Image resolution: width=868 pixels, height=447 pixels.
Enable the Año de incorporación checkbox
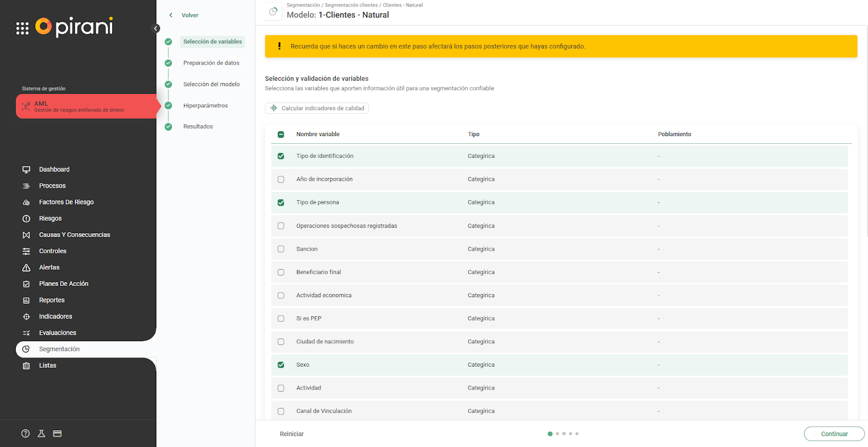(281, 180)
